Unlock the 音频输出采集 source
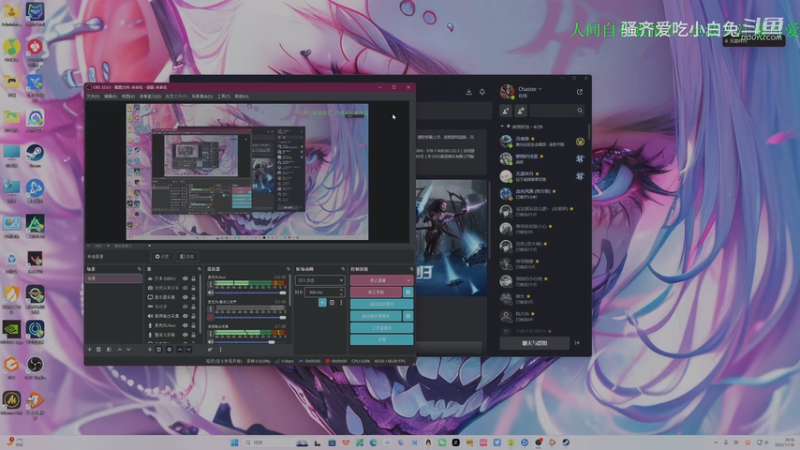 [193, 316]
